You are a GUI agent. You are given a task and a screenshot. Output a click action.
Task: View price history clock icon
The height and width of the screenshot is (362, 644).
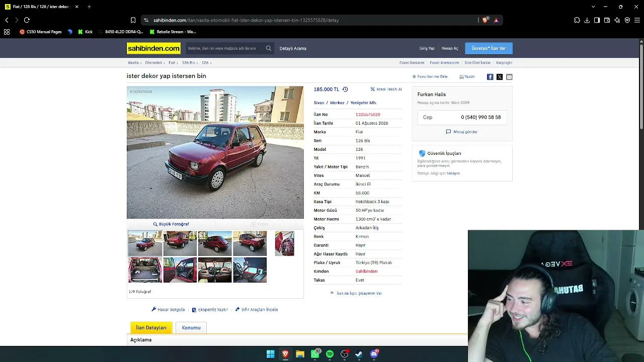tap(345, 89)
